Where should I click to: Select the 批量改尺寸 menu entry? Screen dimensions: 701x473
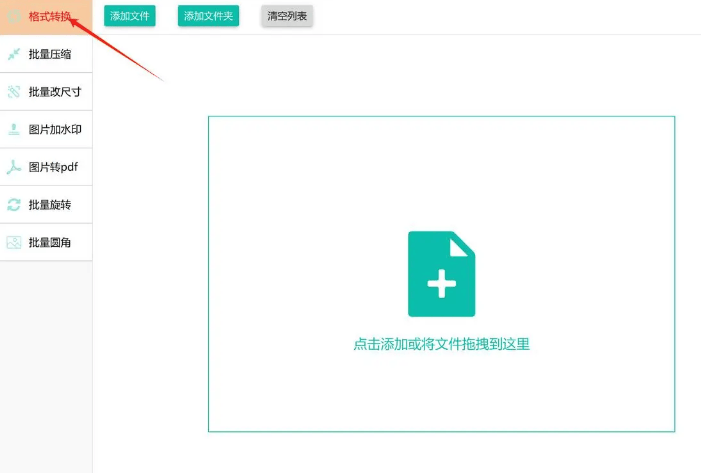point(55,92)
